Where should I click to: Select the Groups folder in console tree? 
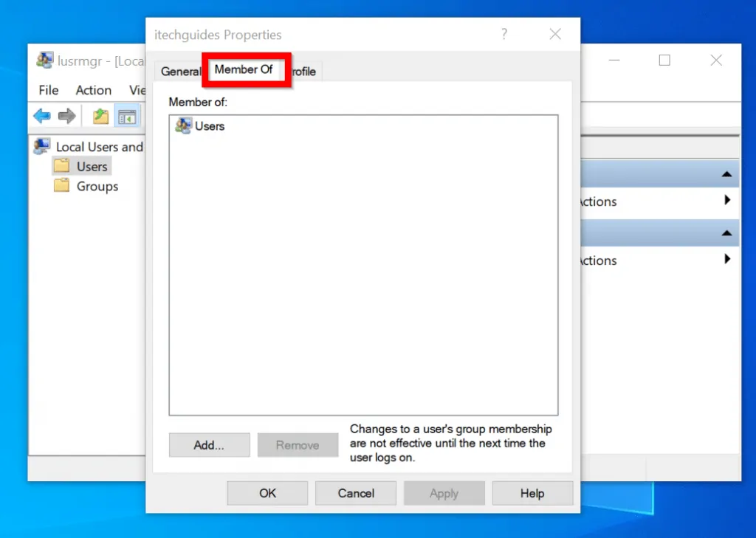coord(97,187)
